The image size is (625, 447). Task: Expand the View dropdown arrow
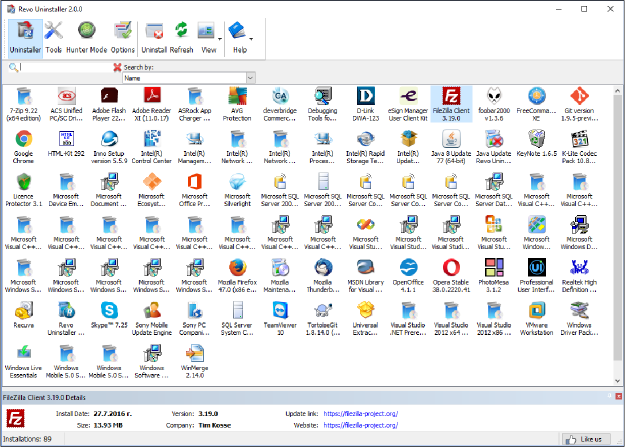point(220,39)
